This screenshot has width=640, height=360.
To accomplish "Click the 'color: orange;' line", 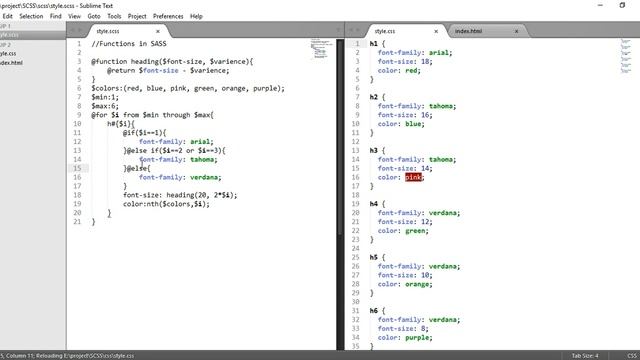I will pyautogui.click(x=405, y=284).
